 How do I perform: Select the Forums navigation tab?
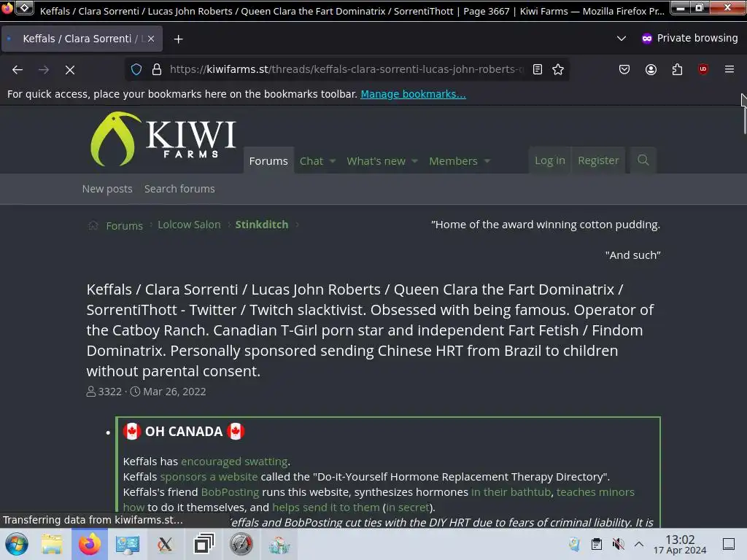coord(268,161)
